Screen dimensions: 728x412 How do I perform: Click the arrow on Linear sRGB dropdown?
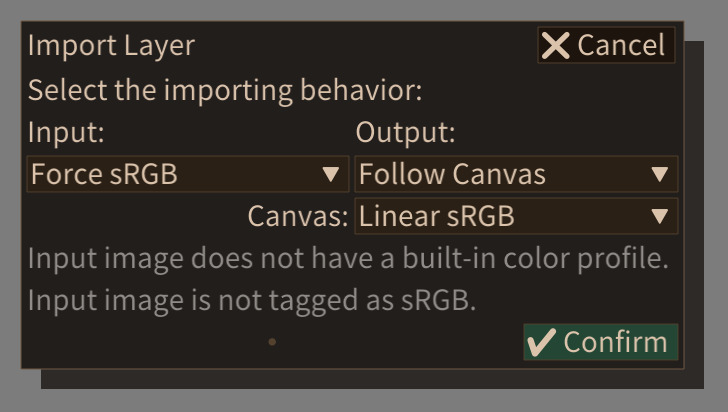coord(659,216)
